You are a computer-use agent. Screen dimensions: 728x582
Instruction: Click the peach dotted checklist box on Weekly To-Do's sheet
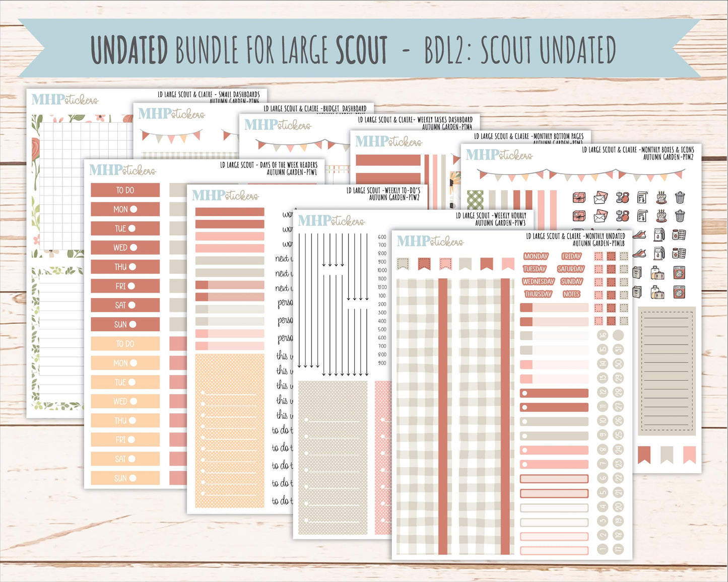[x=230, y=431]
